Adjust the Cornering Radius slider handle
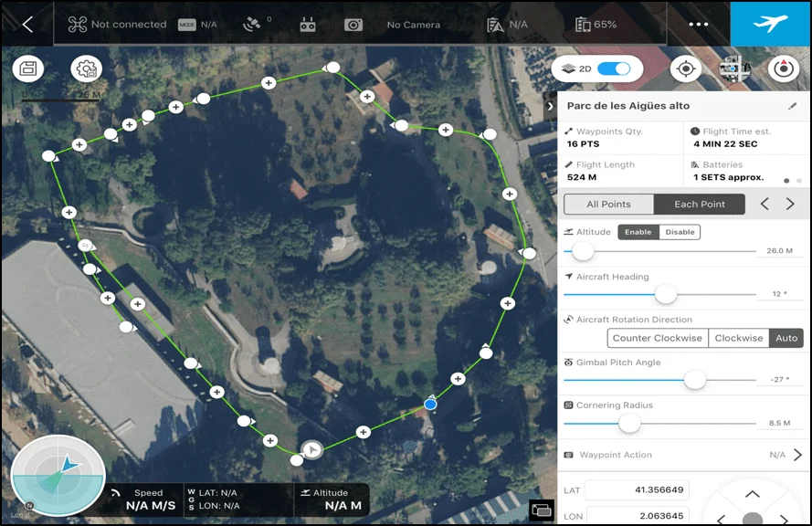Screen dimensions: 812x526 tap(629, 423)
